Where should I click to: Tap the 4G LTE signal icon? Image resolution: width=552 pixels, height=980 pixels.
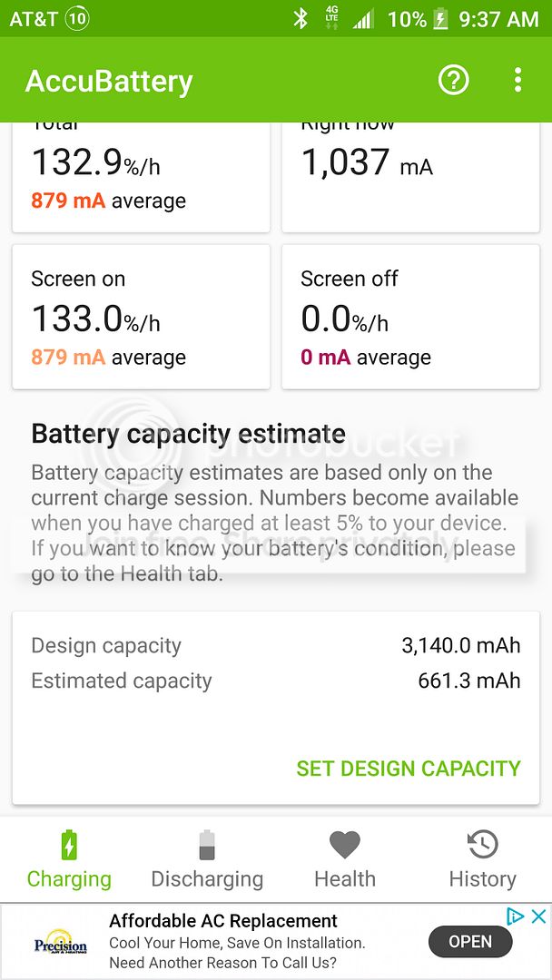coord(331,19)
